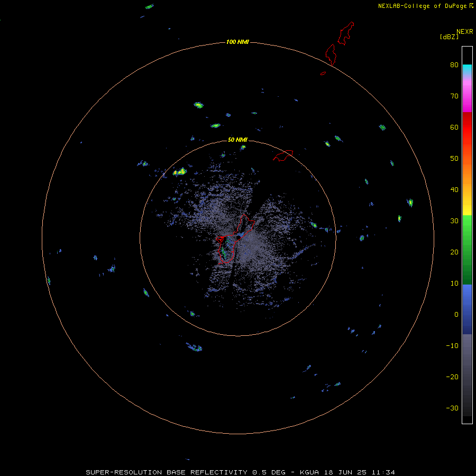This screenshot has width=476, height=476.
Task: Click the [dBZ] units label
Action: pyautogui.click(x=449, y=36)
